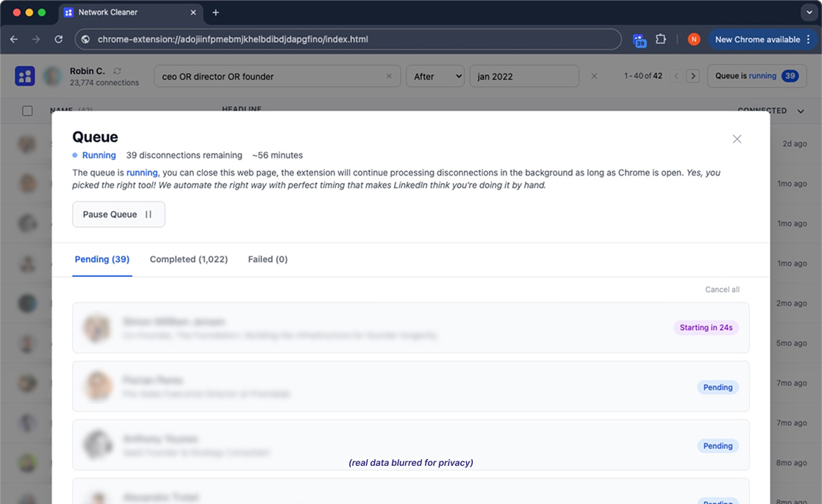Clear the ceo OR director search field with the x
Screen dimensions: 822x504
click(390, 76)
